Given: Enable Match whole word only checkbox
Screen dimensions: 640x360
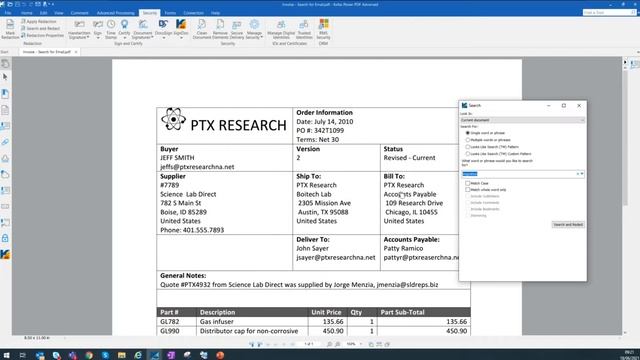Looking at the screenshot, I should coord(468,190).
